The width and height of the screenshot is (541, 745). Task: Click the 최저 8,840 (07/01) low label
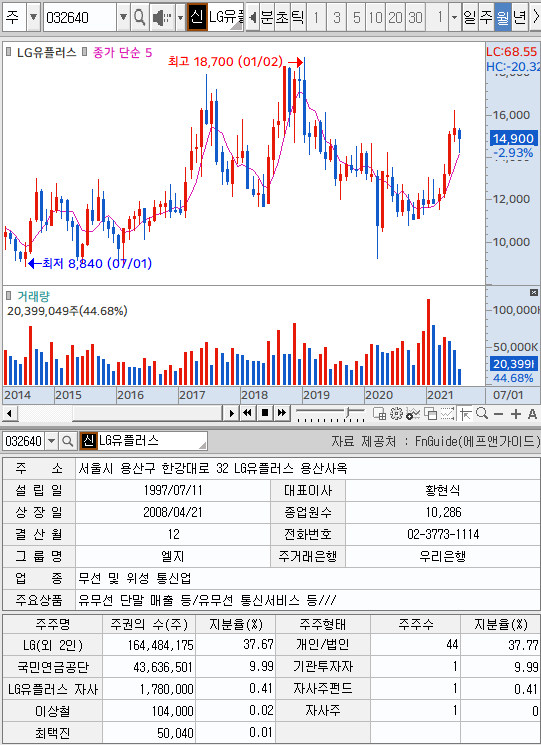pyautogui.click(x=96, y=263)
